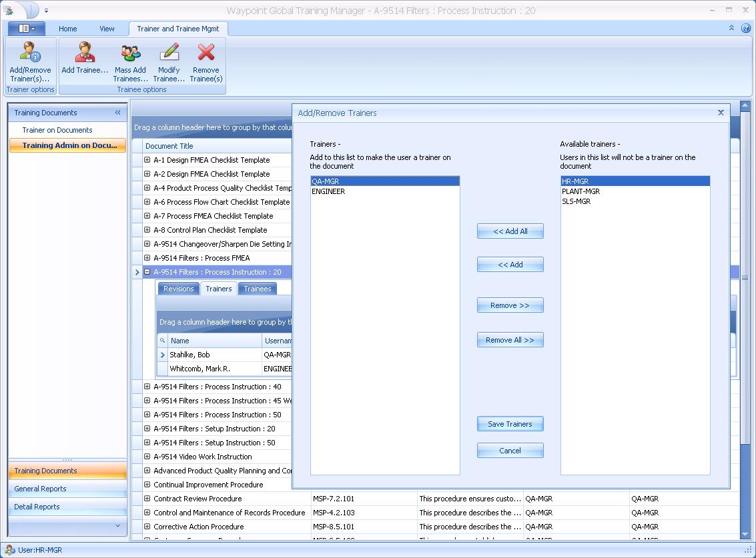
Task: Select Trainer and Trainee Mgmt tab
Action: point(178,29)
